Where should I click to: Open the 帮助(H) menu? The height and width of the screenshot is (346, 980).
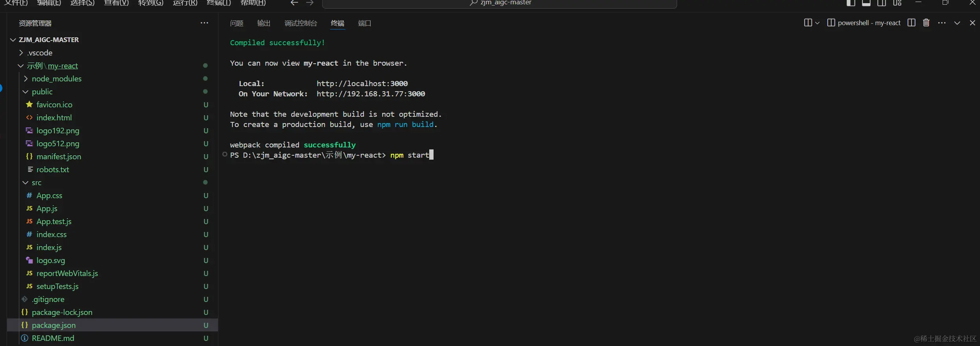[x=253, y=3]
